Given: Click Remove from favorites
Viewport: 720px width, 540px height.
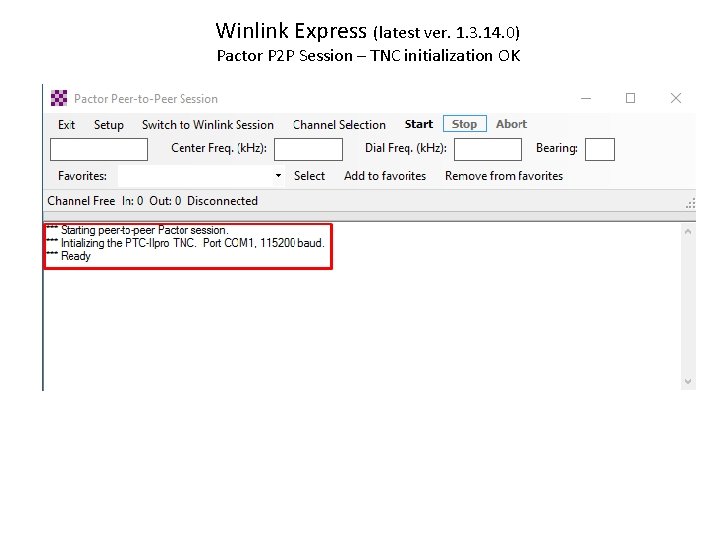Looking at the screenshot, I should tap(504, 176).
